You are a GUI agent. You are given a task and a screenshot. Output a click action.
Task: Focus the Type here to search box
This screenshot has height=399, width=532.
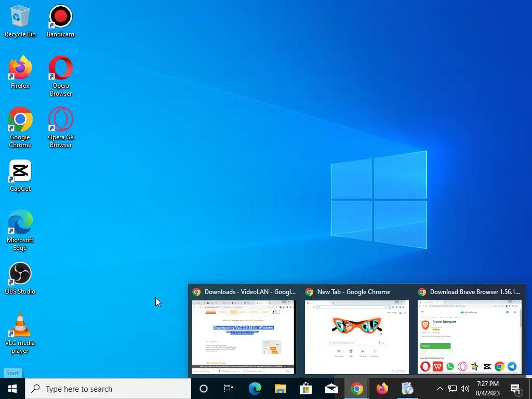pos(108,389)
